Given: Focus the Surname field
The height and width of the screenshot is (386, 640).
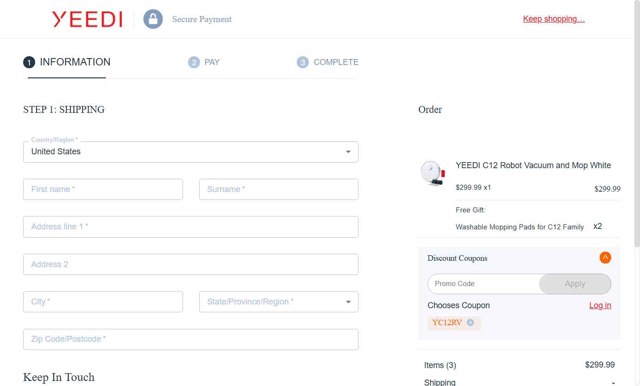Looking at the screenshot, I should [x=279, y=189].
